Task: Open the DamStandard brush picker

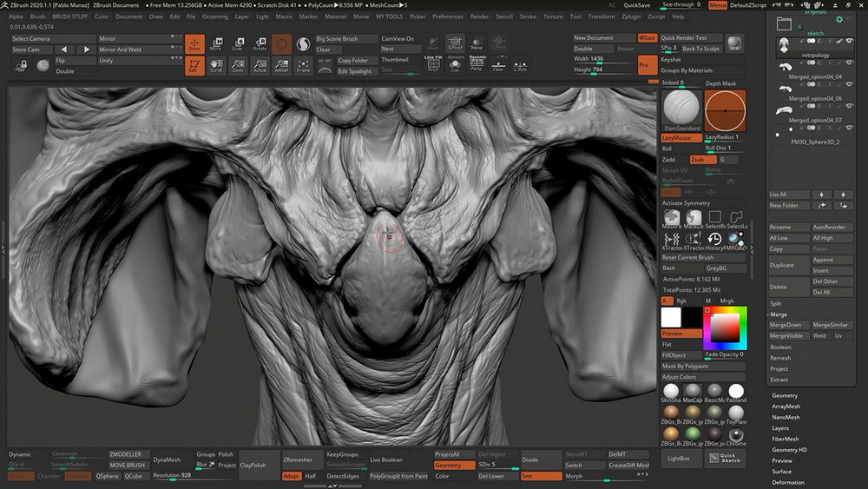Action: coord(681,110)
